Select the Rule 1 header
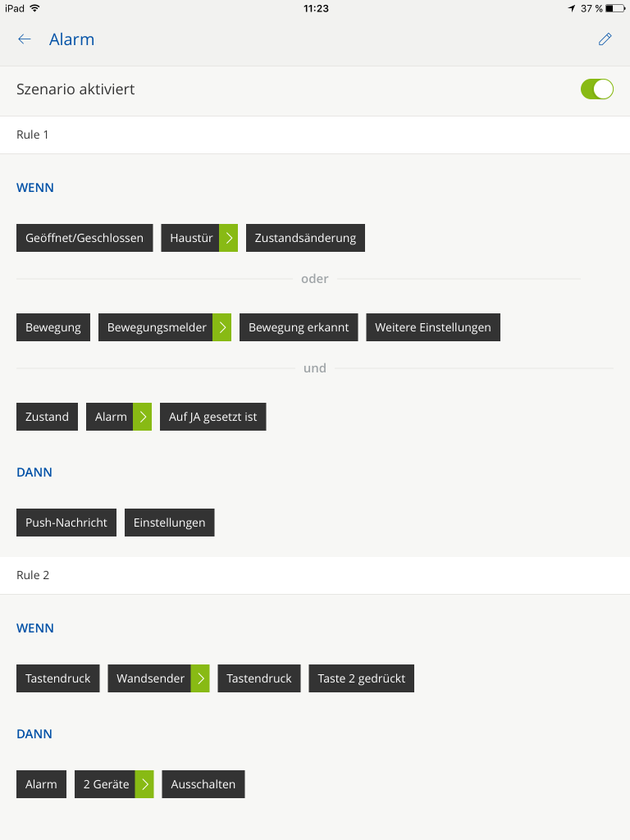 (x=33, y=135)
